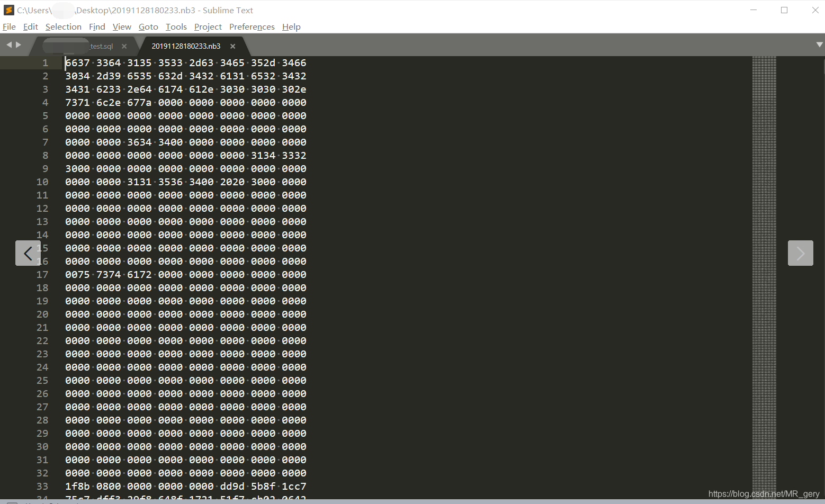The width and height of the screenshot is (825, 504).
Task: Open the Selection menu
Action: click(64, 26)
